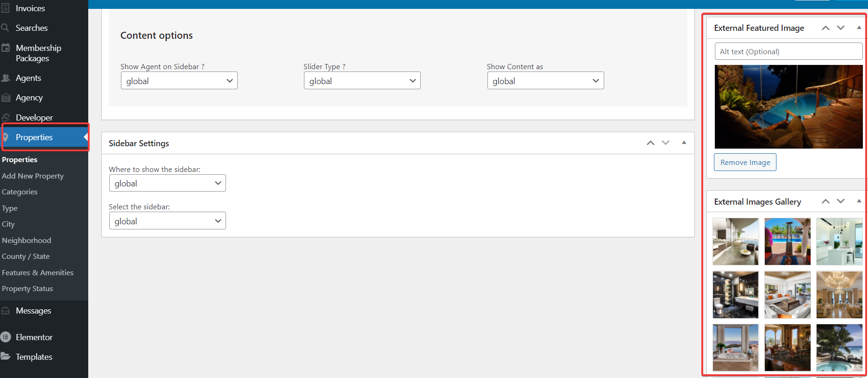Image resolution: width=868 pixels, height=378 pixels.
Task: Open Property Status submenu link
Action: click(28, 288)
